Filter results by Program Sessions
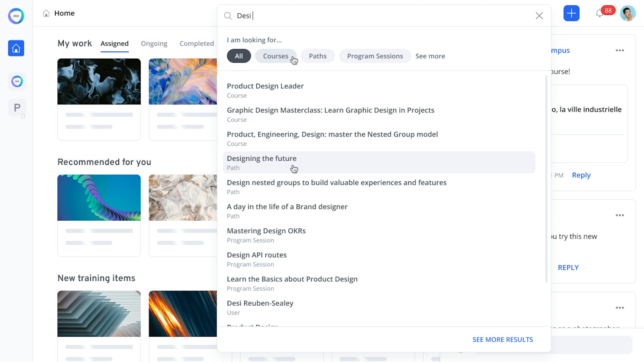The width and height of the screenshot is (644, 362). point(375,56)
